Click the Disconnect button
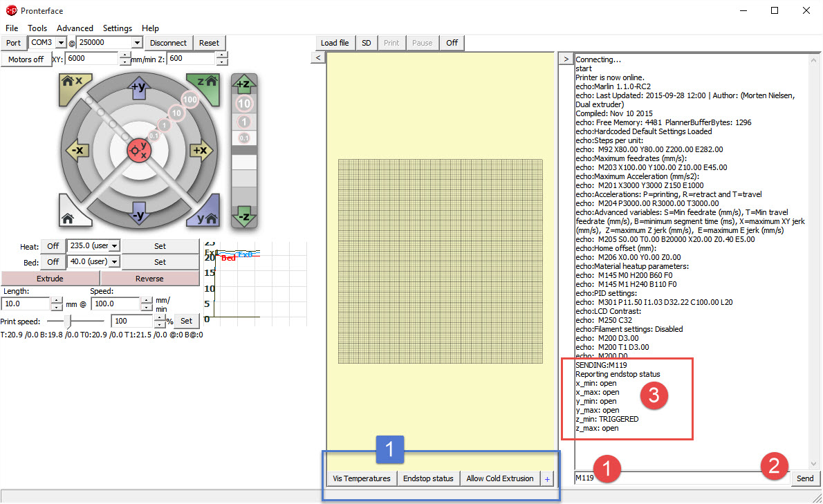The width and height of the screenshot is (823, 504). point(168,43)
